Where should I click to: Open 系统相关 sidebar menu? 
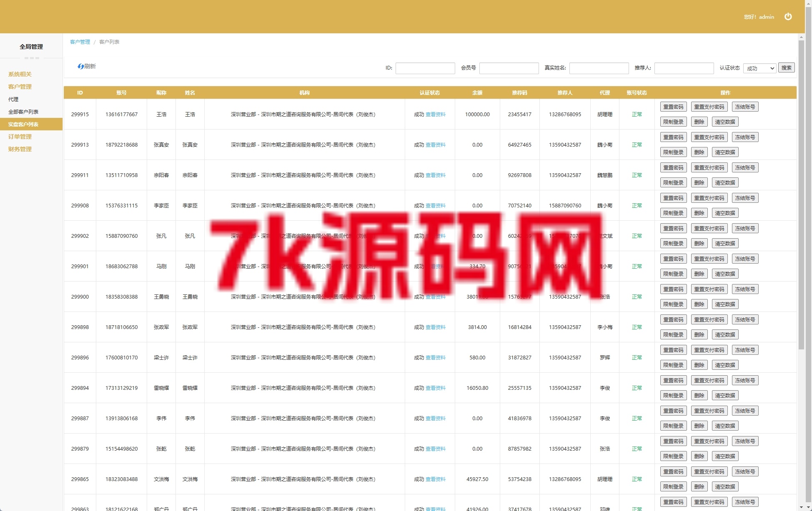pos(20,74)
